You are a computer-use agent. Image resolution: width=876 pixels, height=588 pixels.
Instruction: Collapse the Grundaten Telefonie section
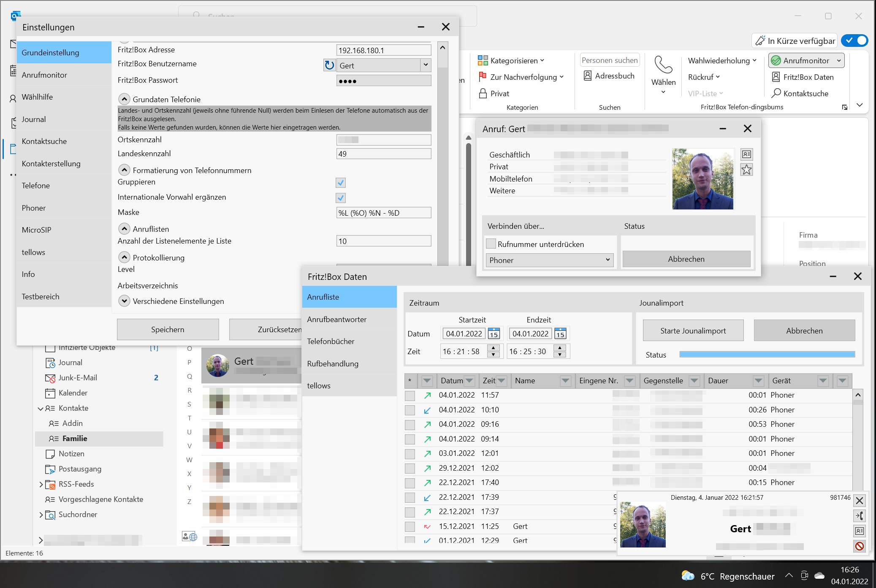(x=124, y=99)
